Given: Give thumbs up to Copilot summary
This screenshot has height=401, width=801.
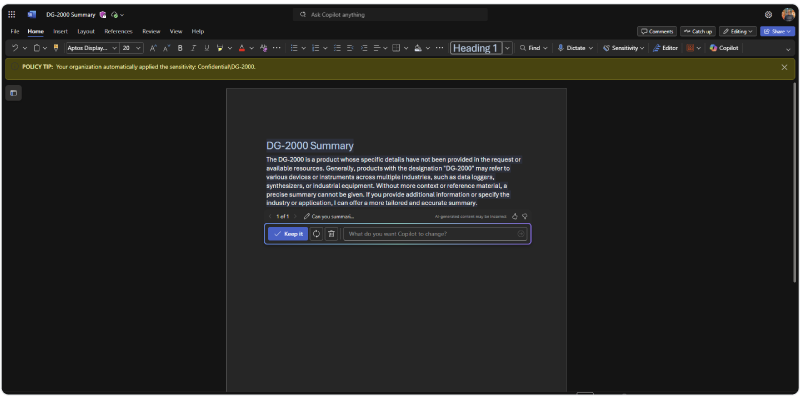Looking at the screenshot, I should (x=515, y=216).
